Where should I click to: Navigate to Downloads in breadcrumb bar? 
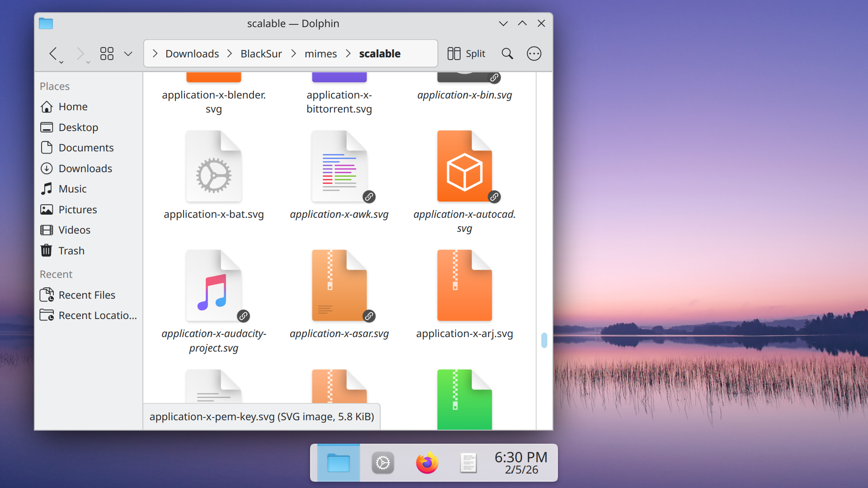pos(192,54)
